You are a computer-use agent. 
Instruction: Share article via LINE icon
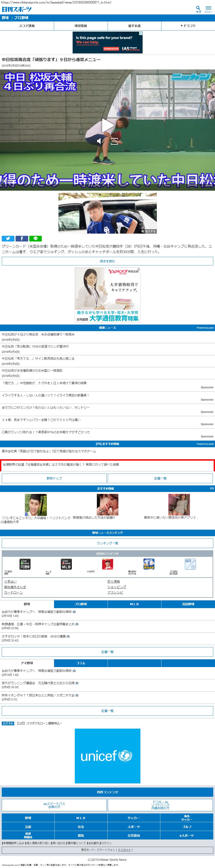point(35,239)
